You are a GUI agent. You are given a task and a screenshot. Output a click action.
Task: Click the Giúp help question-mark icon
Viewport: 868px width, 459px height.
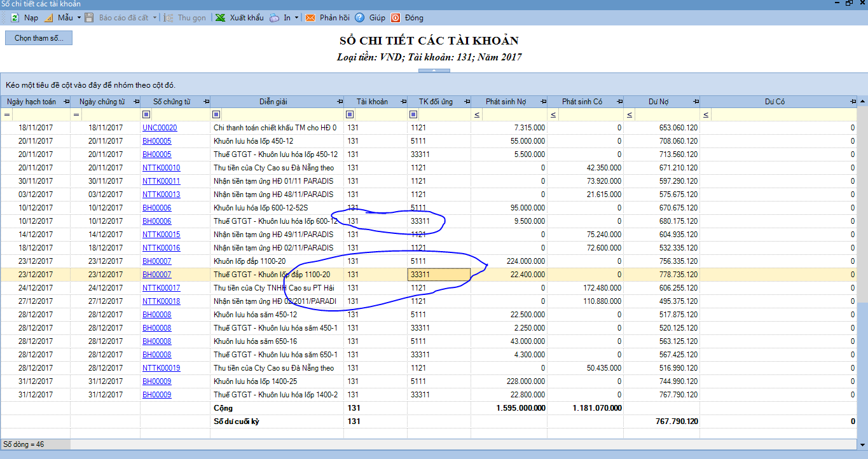(359, 18)
